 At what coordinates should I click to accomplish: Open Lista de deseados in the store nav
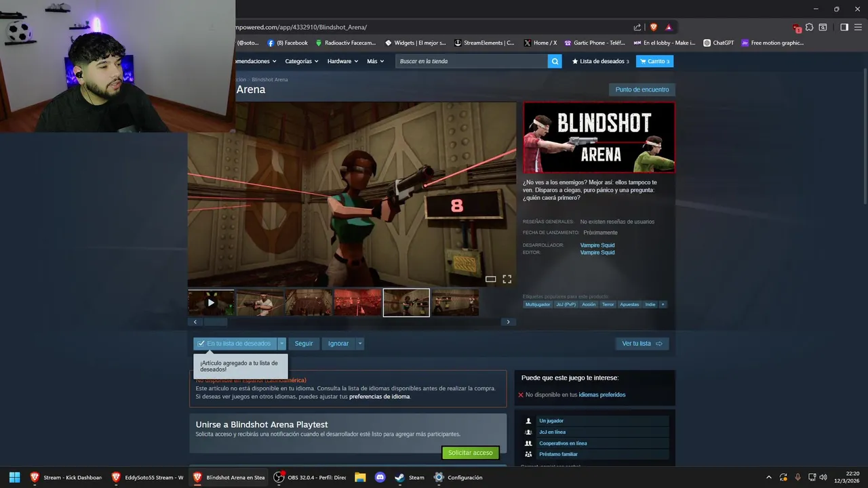pyautogui.click(x=601, y=61)
